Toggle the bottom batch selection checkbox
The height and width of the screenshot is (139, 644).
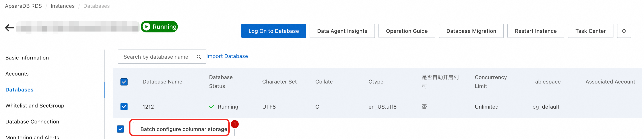pyautogui.click(x=120, y=129)
